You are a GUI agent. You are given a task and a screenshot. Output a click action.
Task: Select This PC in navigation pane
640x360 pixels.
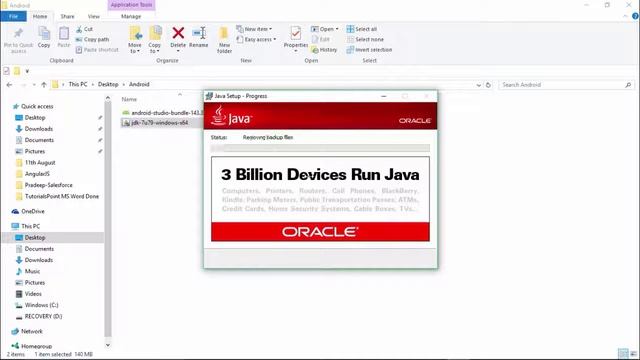30,226
